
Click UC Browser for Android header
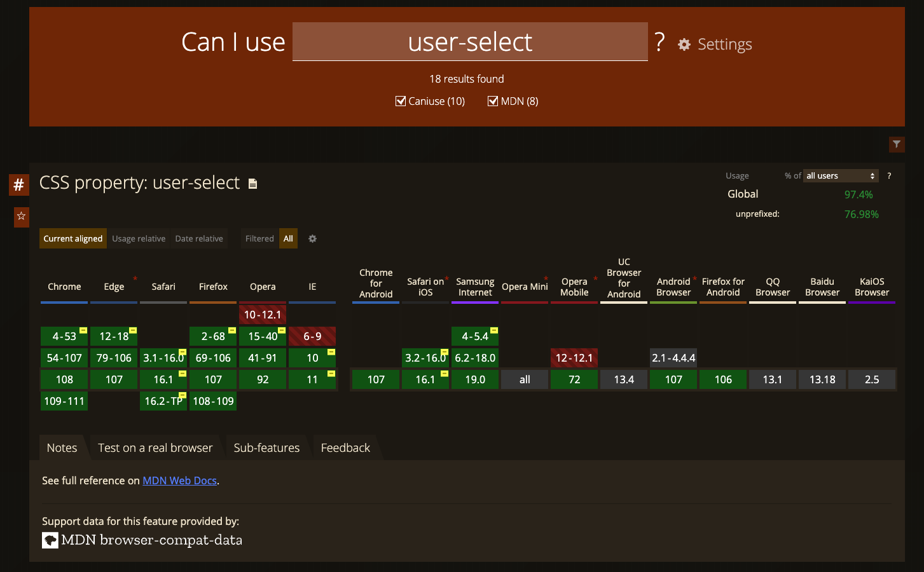[624, 278]
